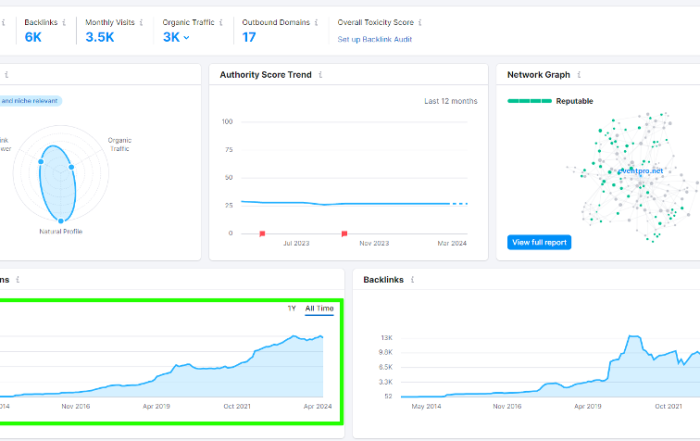
Task: Click the 6K Backlinks value
Action: pyautogui.click(x=33, y=37)
